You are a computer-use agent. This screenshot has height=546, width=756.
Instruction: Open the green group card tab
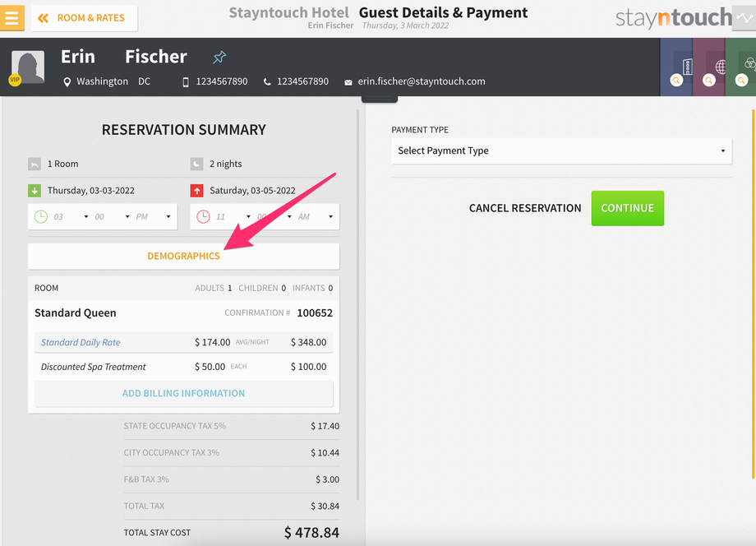point(740,67)
